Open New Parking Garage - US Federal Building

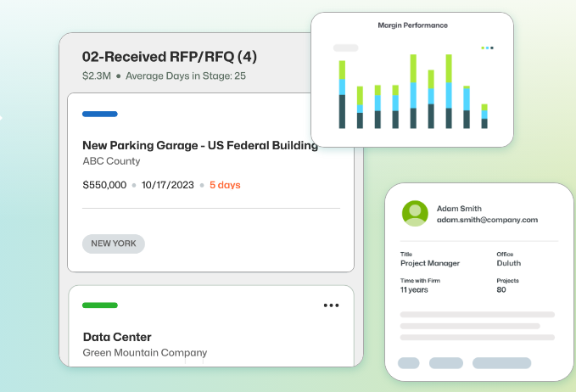pos(200,145)
